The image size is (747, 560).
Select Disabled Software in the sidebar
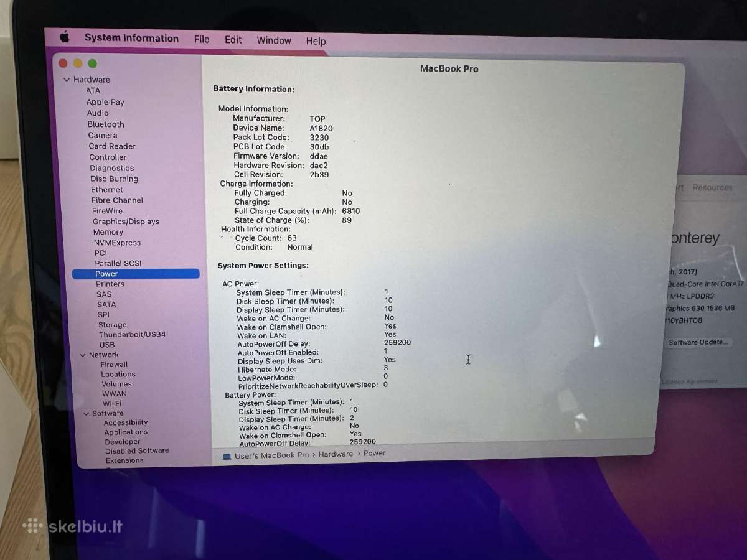click(137, 451)
